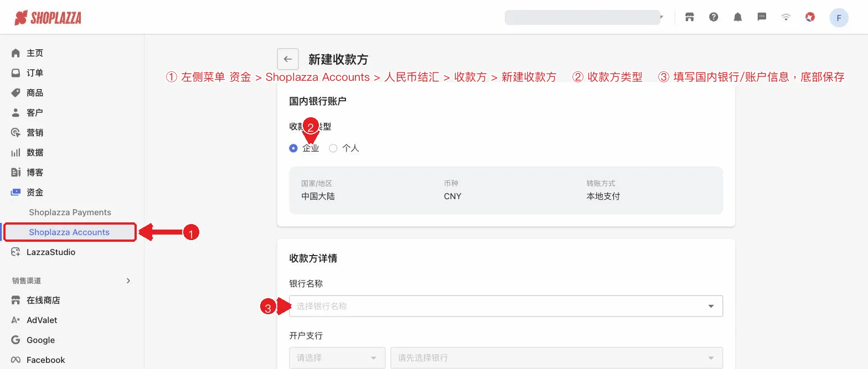Open 营销 in the sidebar
868x369 pixels.
click(x=35, y=133)
